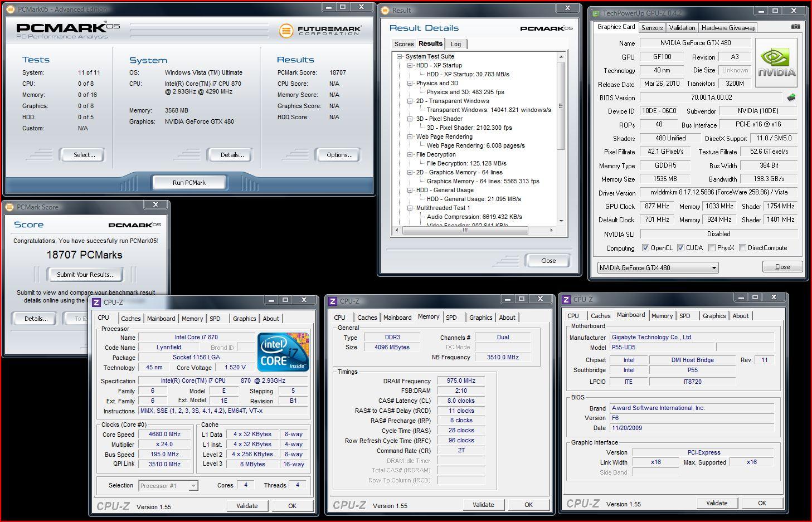Screen dimensions: 812x522
Task: Open SPD tab in CPU-Z Memory window
Action: [451, 318]
